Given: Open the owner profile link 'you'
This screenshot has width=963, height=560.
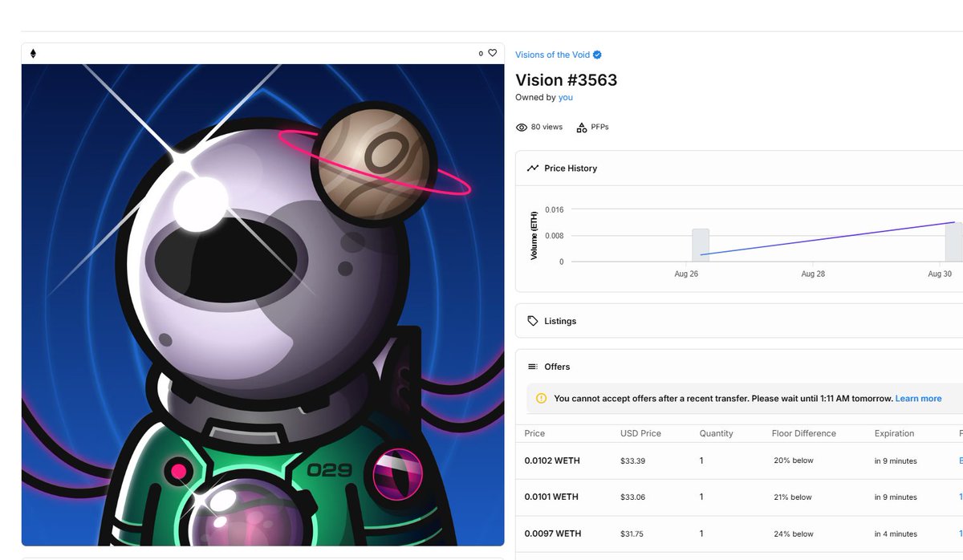Looking at the screenshot, I should 566,97.
